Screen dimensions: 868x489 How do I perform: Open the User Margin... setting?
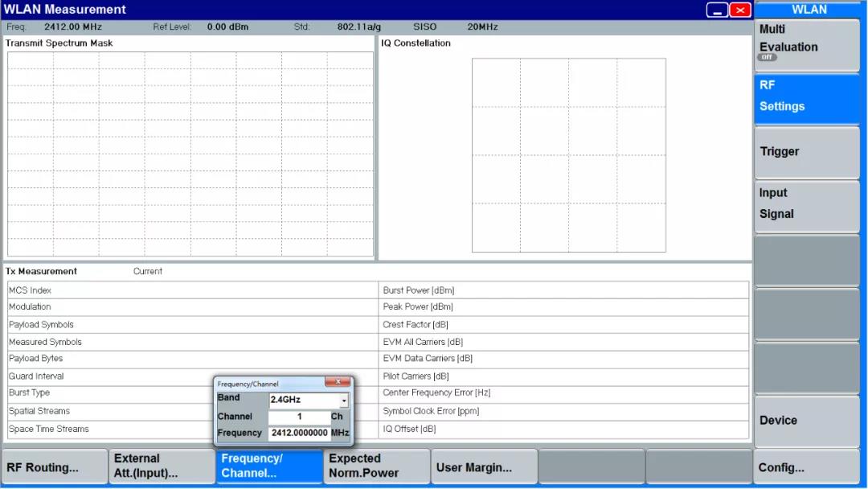pos(484,467)
